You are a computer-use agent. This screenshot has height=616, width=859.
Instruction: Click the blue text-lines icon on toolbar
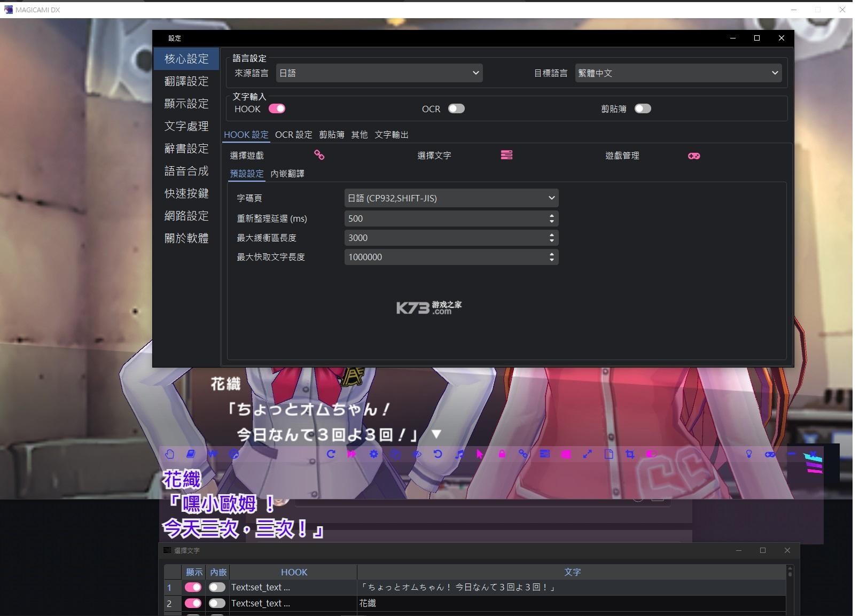tap(544, 454)
